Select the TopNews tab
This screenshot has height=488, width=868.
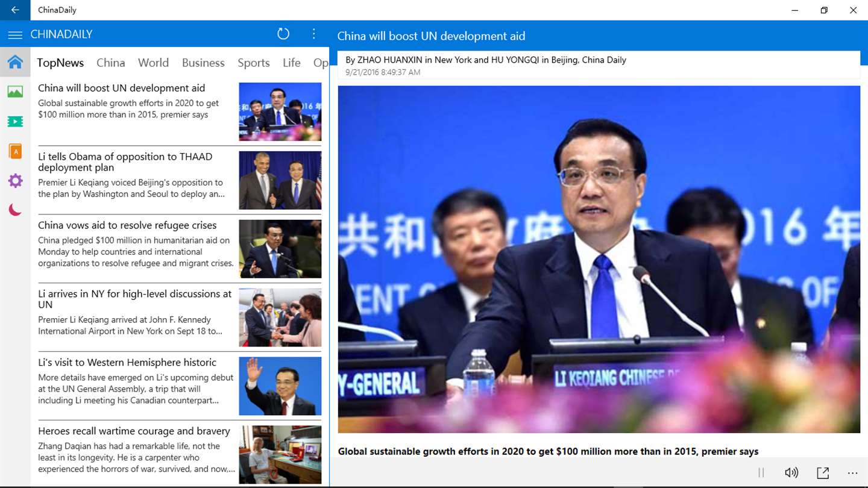point(60,63)
